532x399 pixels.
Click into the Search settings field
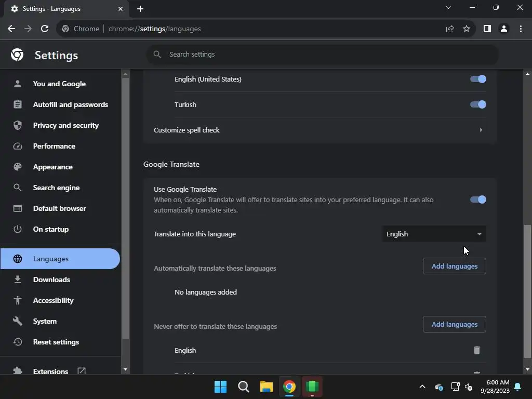click(322, 54)
